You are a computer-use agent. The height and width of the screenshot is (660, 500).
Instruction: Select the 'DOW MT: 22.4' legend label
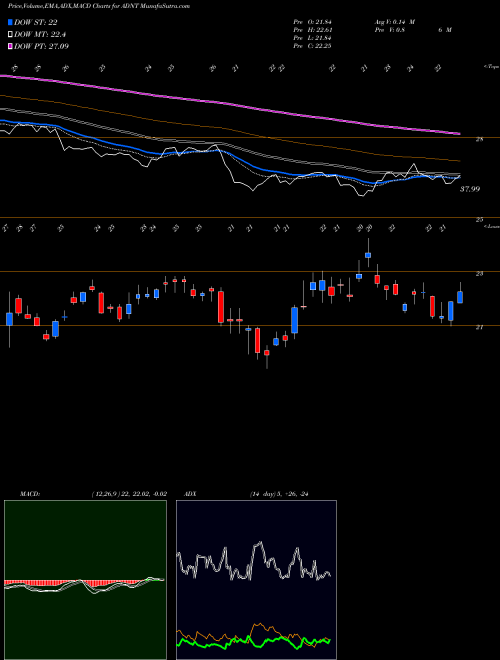click(40, 34)
